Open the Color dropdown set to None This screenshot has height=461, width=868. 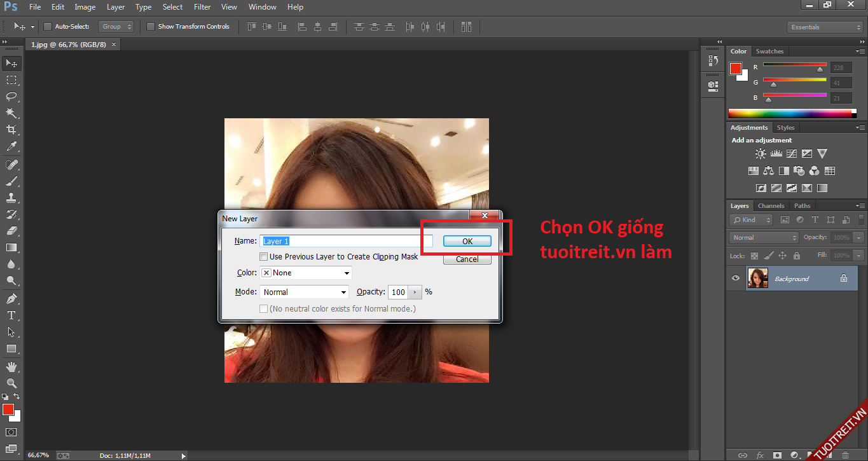(306, 273)
